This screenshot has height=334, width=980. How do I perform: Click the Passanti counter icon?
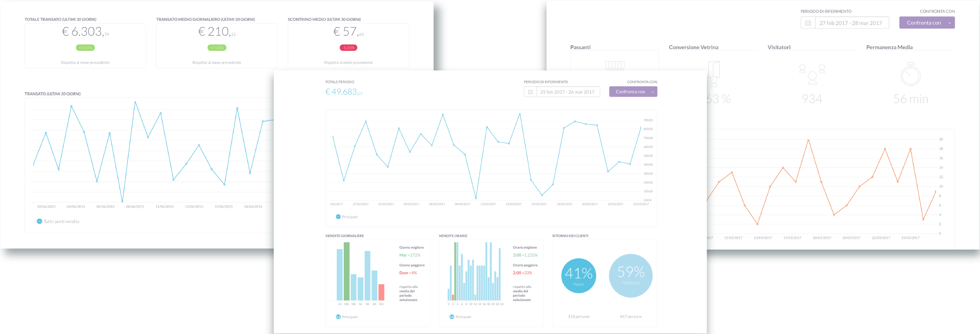click(x=615, y=65)
